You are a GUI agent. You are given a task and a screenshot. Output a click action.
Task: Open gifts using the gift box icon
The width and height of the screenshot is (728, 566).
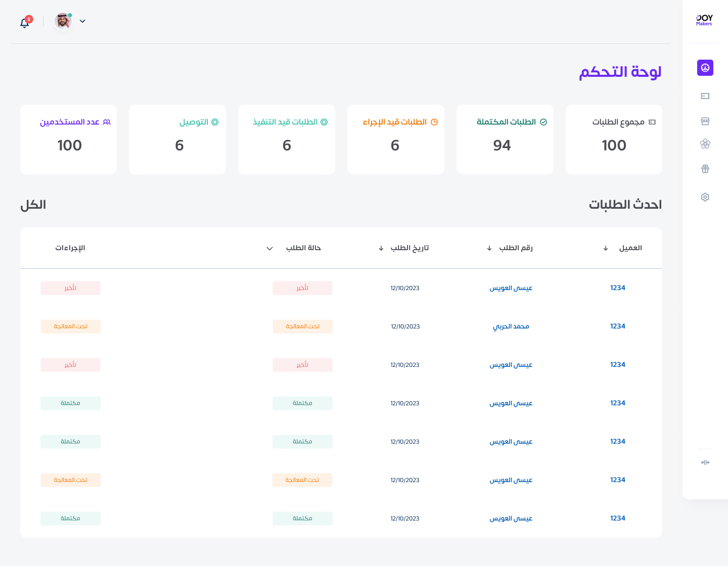705,169
